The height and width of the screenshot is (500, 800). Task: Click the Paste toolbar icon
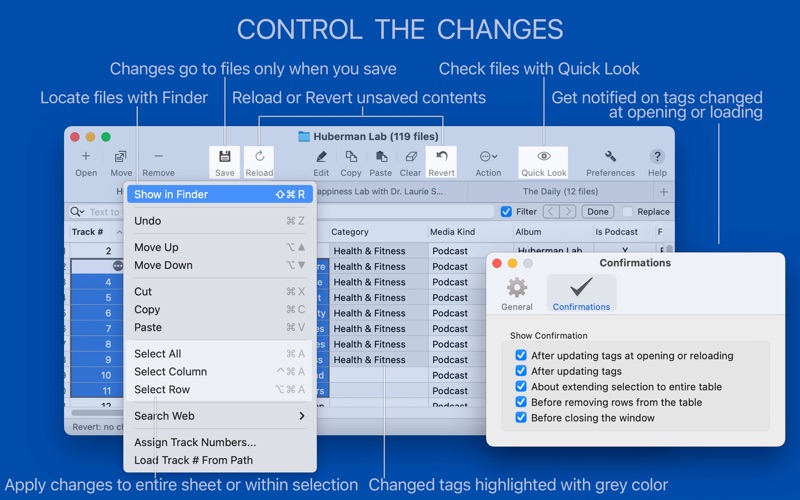click(381, 156)
